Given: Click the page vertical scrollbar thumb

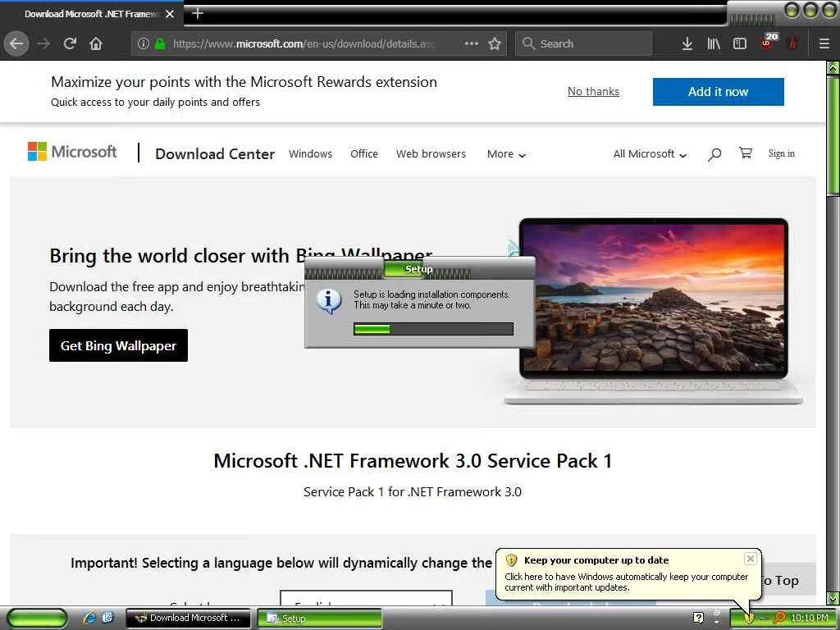Looking at the screenshot, I should pyautogui.click(x=833, y=136).
